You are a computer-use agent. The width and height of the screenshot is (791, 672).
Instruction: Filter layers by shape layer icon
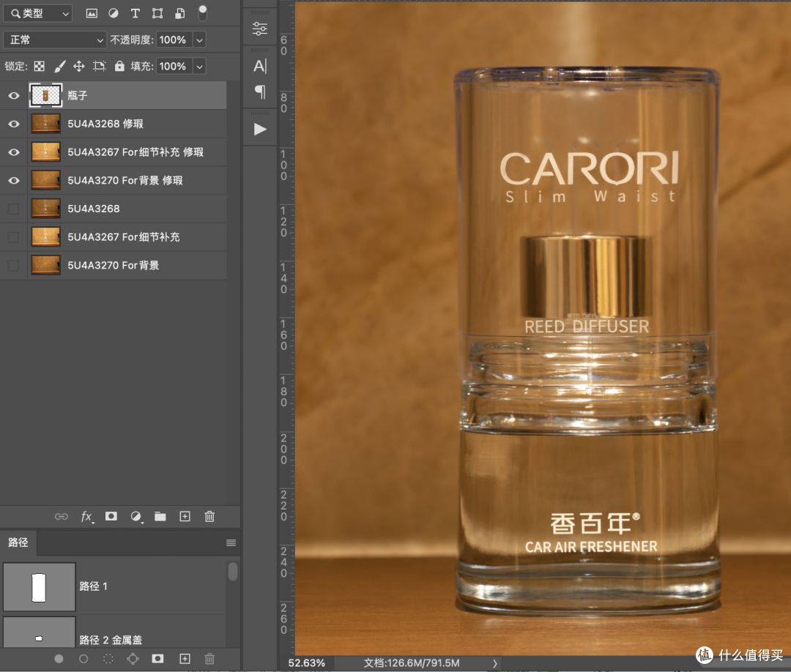157,14
